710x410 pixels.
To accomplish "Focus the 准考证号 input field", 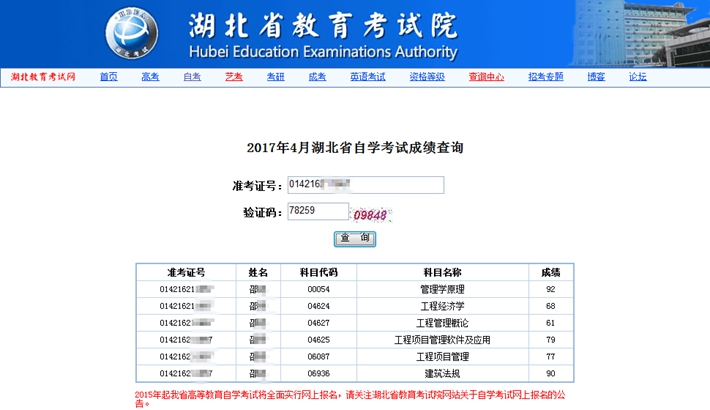I will [x=364, y=185].
